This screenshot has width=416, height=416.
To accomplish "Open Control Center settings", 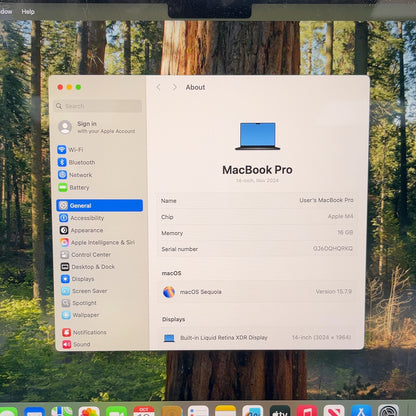I will [86, 255].
